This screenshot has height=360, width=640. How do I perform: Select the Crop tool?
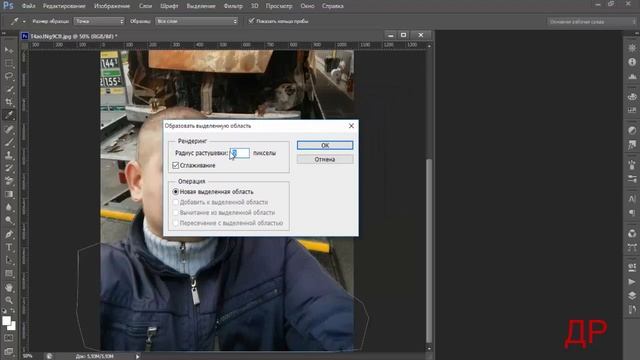pyautogui.click(x=9, y=102)
